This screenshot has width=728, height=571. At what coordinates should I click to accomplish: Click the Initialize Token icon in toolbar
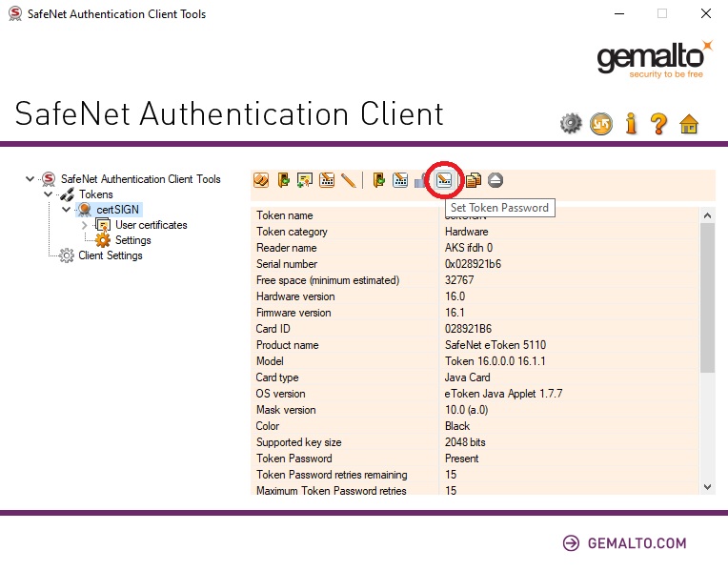[260, 179]
